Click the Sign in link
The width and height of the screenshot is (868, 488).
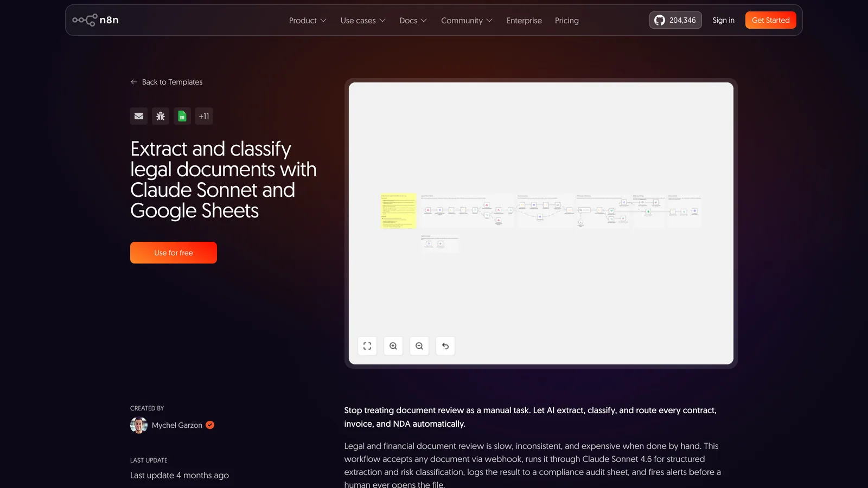723,20
